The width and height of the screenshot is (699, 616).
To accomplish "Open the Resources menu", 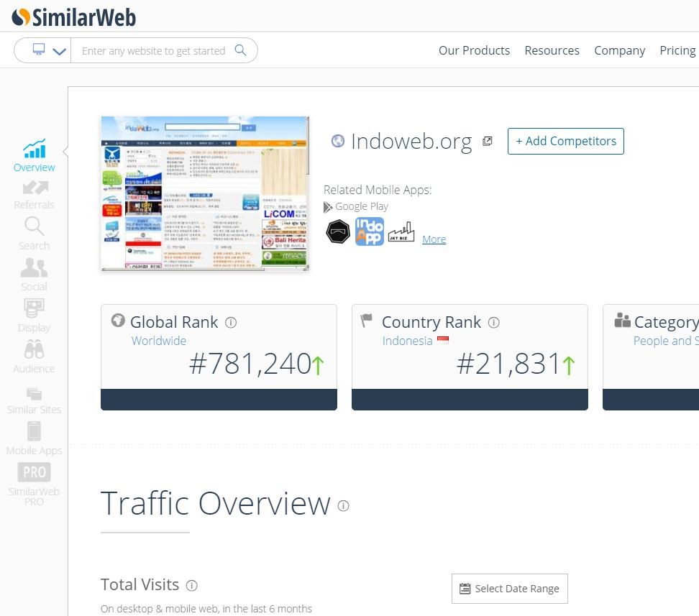I will coord(552,50).
